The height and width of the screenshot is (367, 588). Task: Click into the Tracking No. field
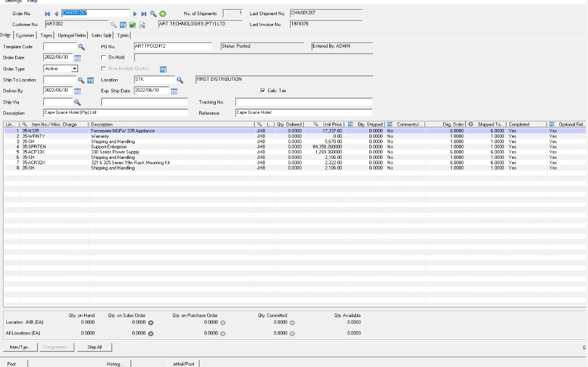tap(304, 102)
